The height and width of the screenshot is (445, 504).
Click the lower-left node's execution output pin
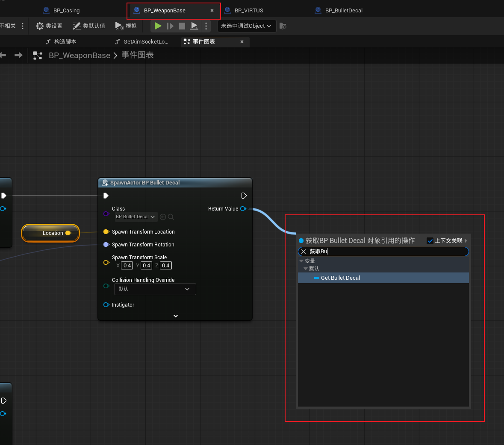pyautogui.click(x=3, y=401)
